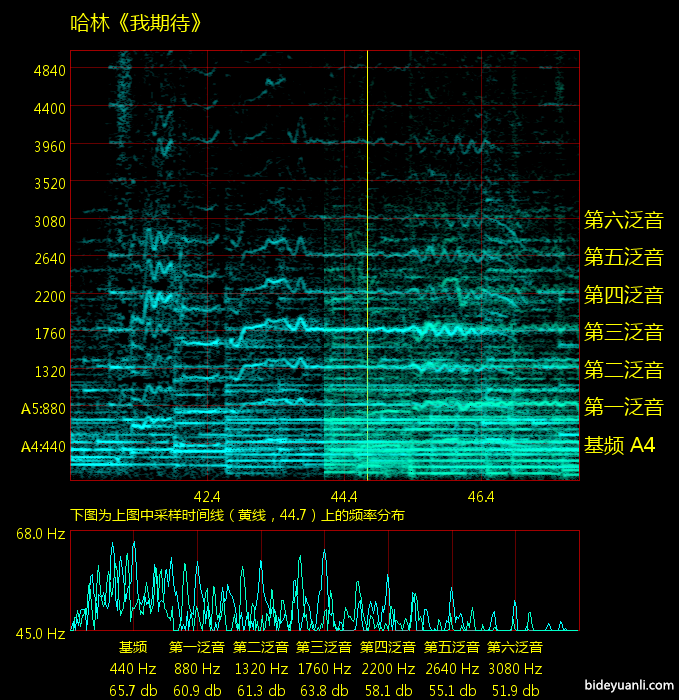Click the 4840 frequency axis label
The height and width of the screenshot is (700, 679).
coord(49,70)
